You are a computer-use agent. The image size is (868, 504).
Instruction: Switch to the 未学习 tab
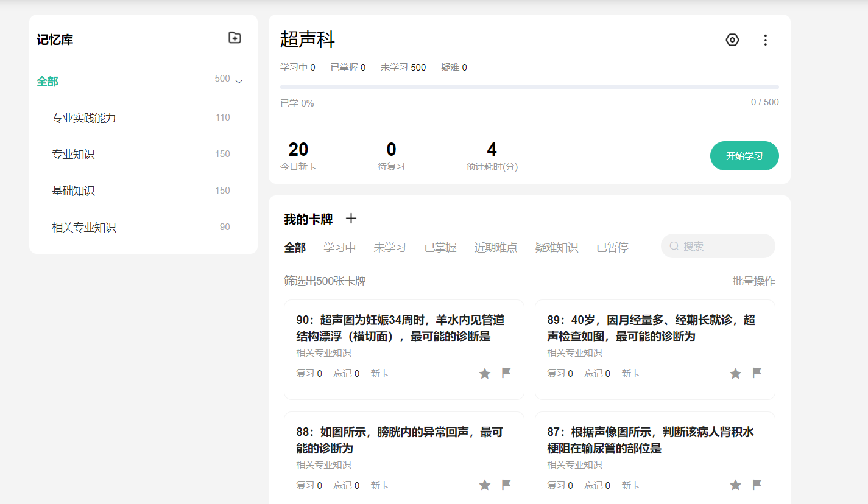(x=390, y=248)
